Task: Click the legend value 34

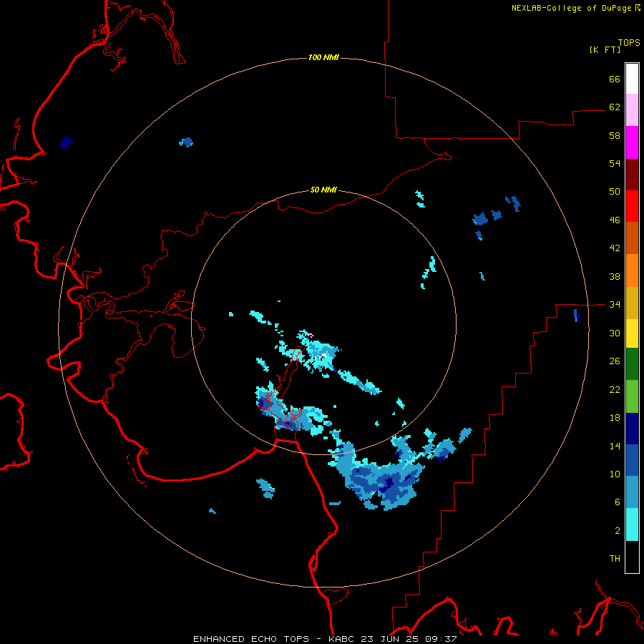Action: (x=615, y=305)
